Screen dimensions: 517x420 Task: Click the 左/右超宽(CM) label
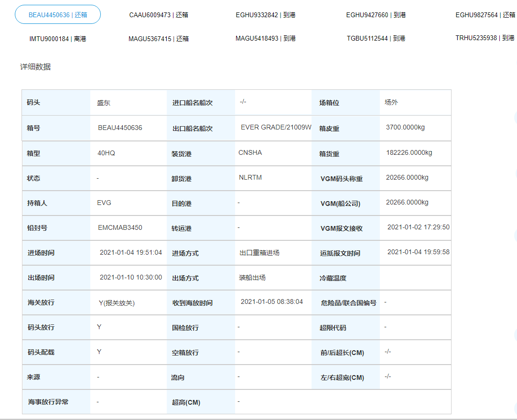(342, 378)
